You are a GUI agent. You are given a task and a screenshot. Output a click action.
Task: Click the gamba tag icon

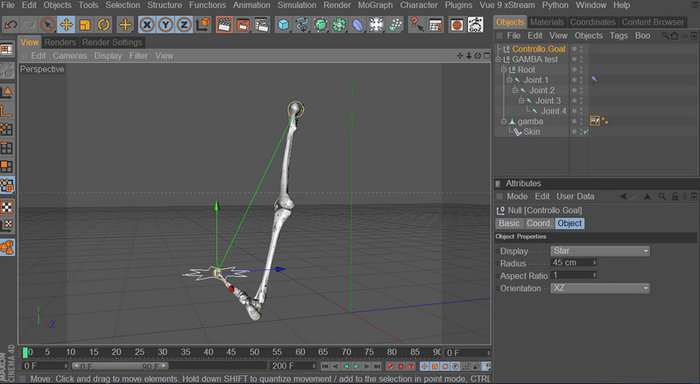(x=595, y=121)
